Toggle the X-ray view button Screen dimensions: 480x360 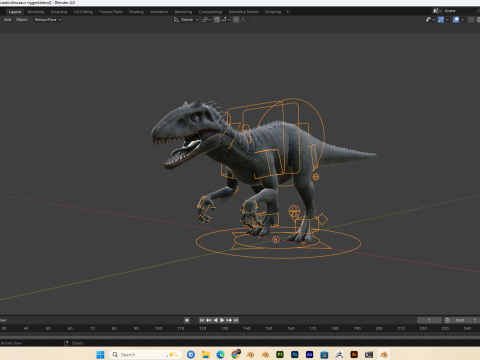click(x=471, y=20)
